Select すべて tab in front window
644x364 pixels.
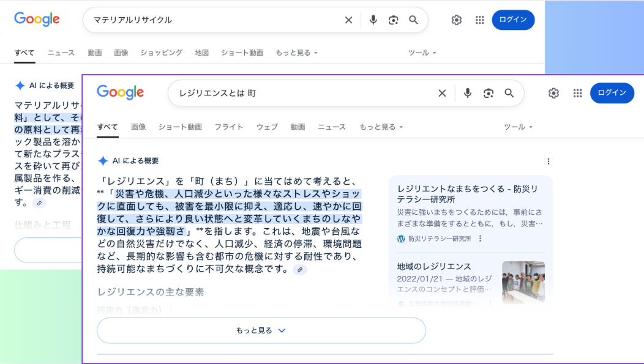pos(108,127)
